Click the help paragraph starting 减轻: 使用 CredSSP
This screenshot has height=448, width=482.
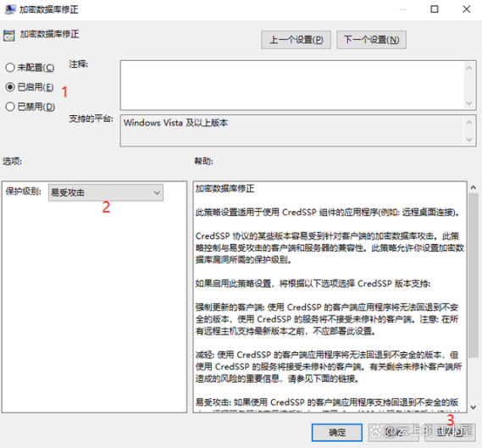point(329,367)
